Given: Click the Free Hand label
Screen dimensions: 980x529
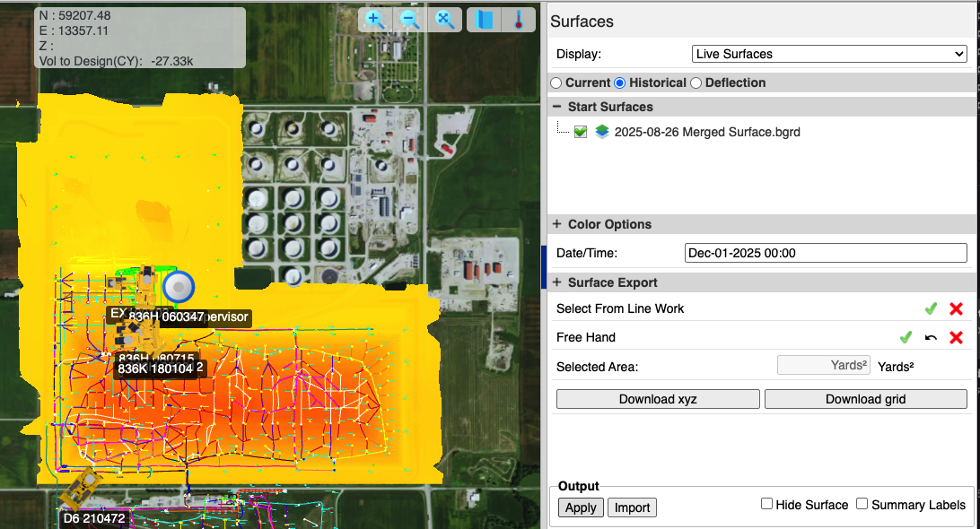Looking at the screenshot, I should [586, 337].
